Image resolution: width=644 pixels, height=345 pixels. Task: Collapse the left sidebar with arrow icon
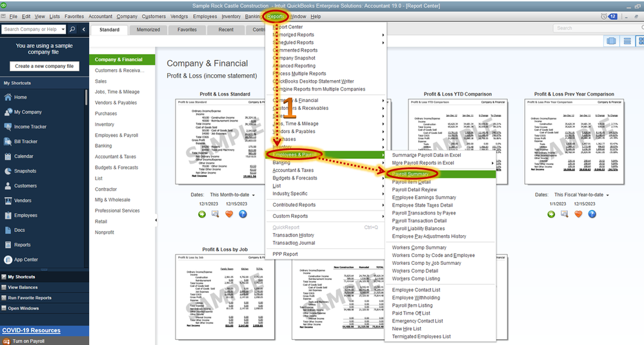click(x=84, y=29)
